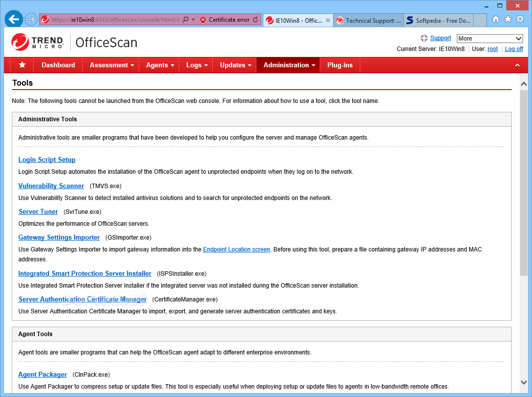Open the address bar autocomplete dropdown arrow
Viewport: 532px width, 397px height.
point(193,20)
